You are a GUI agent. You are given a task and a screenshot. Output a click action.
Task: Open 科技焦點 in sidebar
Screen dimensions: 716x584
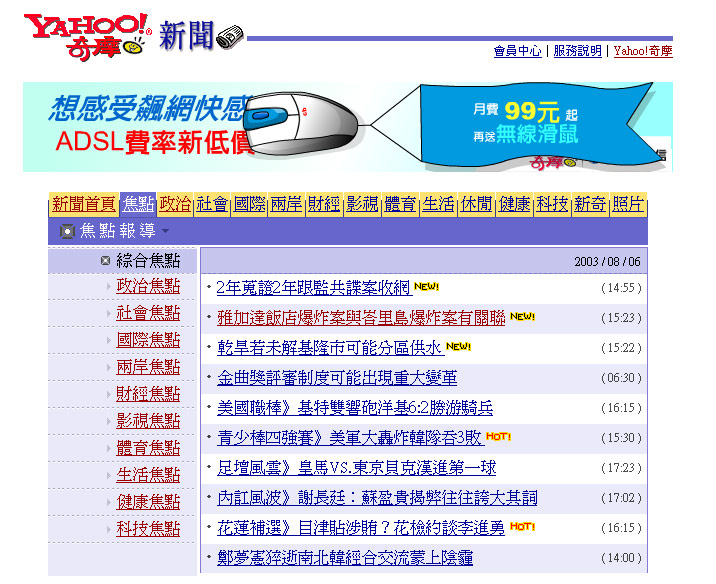[x=148, y=529]
